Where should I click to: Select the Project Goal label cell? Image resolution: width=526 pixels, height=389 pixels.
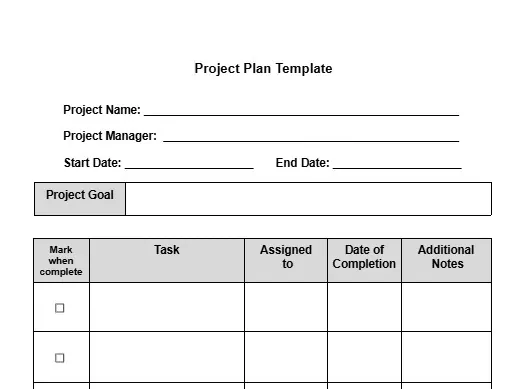(80, 199)
